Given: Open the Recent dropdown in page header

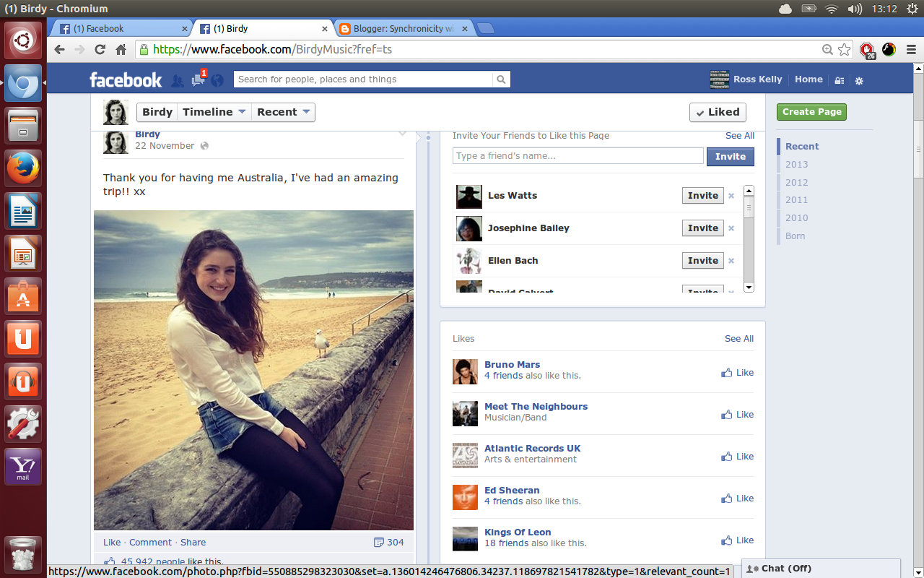Looking at the screenshot, I should pos(284,112).
